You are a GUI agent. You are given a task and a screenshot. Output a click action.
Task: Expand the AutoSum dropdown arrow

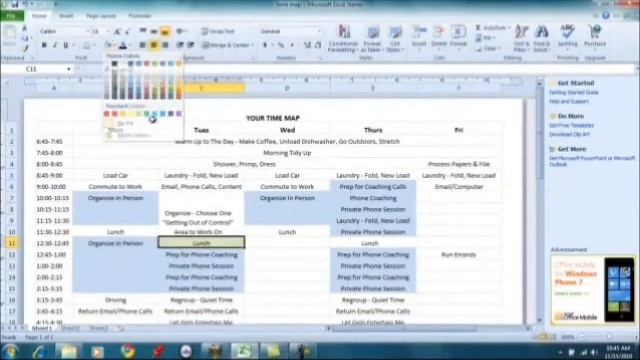(x=509, y=28)
